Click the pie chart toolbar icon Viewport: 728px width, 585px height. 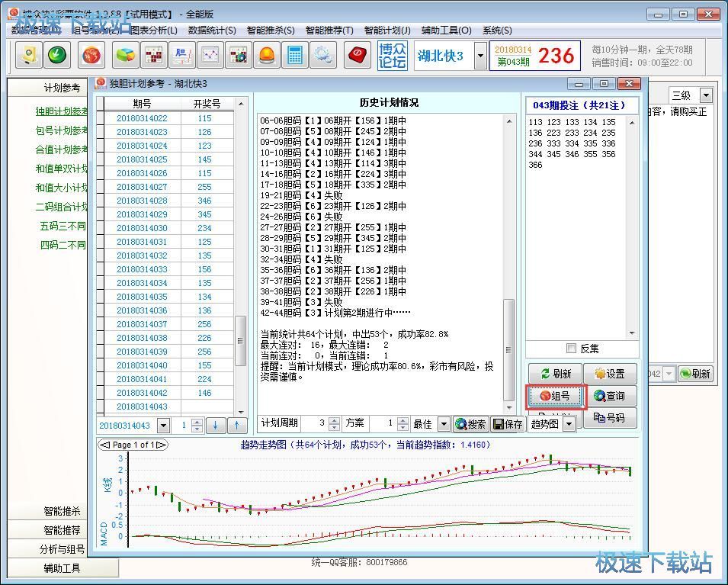pos(125,55)
